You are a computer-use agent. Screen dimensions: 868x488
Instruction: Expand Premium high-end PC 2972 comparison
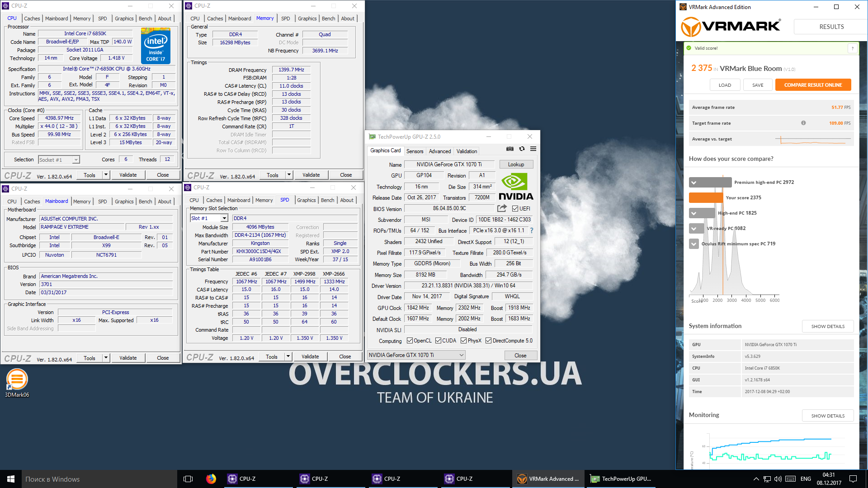[693, 183]
